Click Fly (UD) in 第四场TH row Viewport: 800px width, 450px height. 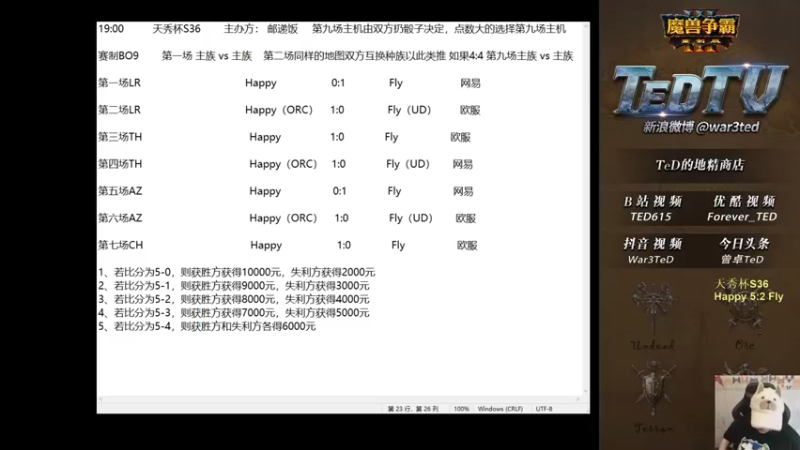(408, 164)
